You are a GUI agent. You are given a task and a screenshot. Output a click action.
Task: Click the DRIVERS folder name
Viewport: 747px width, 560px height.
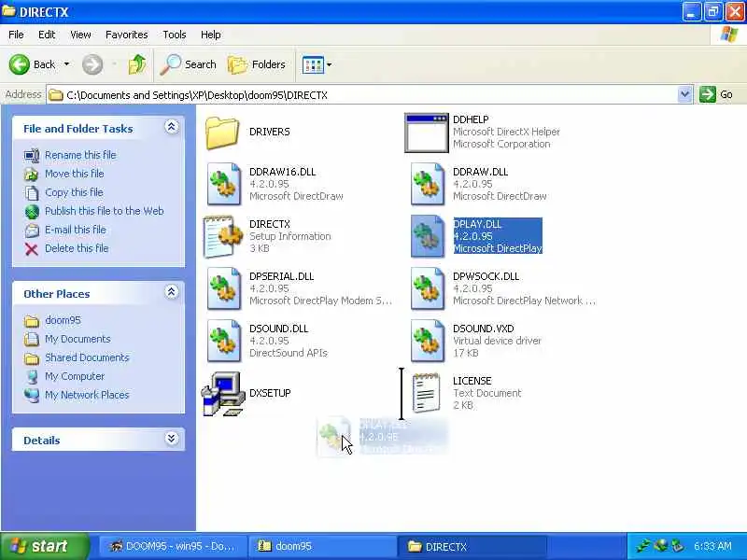(x=269, y=132)
